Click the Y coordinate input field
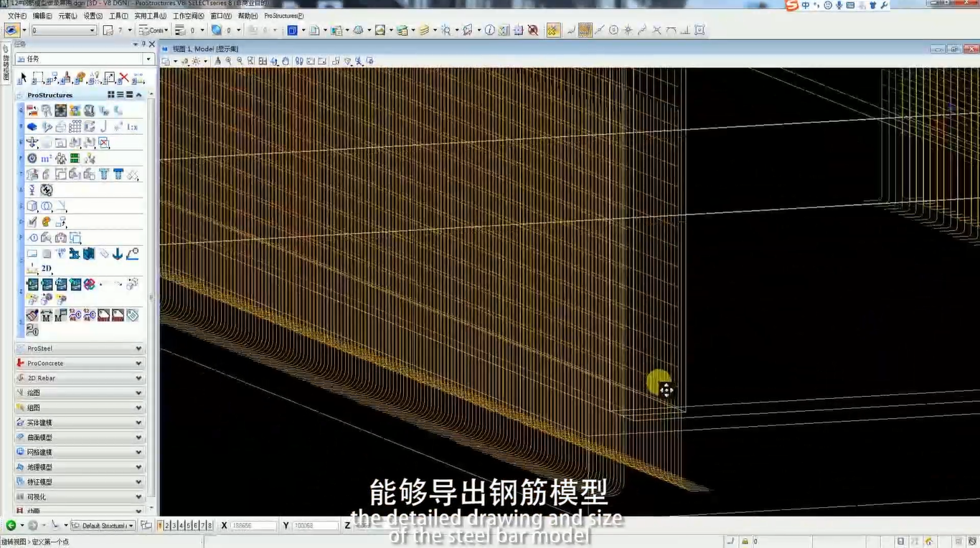Screen dimensions: 980x548 [316, 526]
